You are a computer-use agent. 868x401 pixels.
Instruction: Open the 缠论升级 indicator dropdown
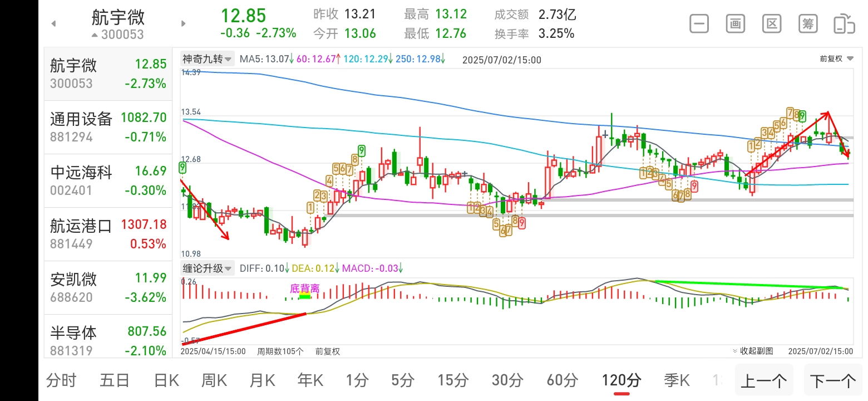[x=208, y=268]
